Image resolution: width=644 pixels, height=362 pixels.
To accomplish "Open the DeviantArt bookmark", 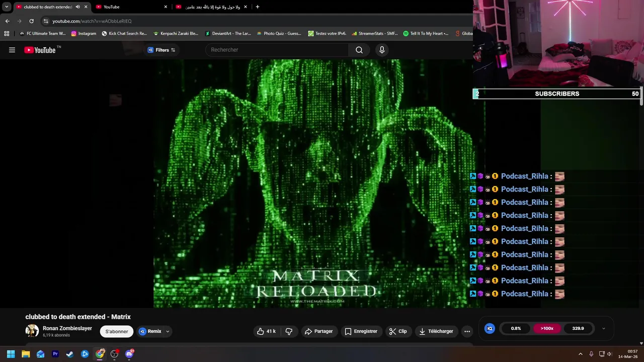I will [x=228, y=34].
